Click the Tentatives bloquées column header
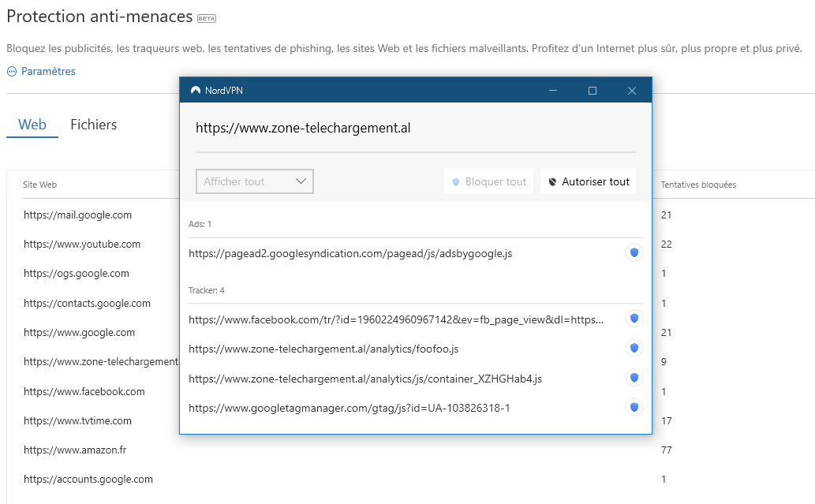Screen dimensions: 815x504 click(x=698, y=185)
